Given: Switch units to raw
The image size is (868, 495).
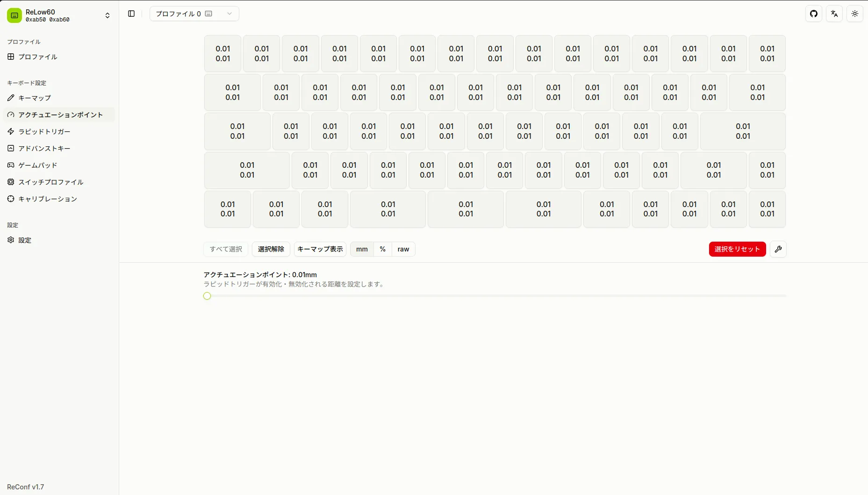Looking at the screenshot, I should tap(403, 249).
